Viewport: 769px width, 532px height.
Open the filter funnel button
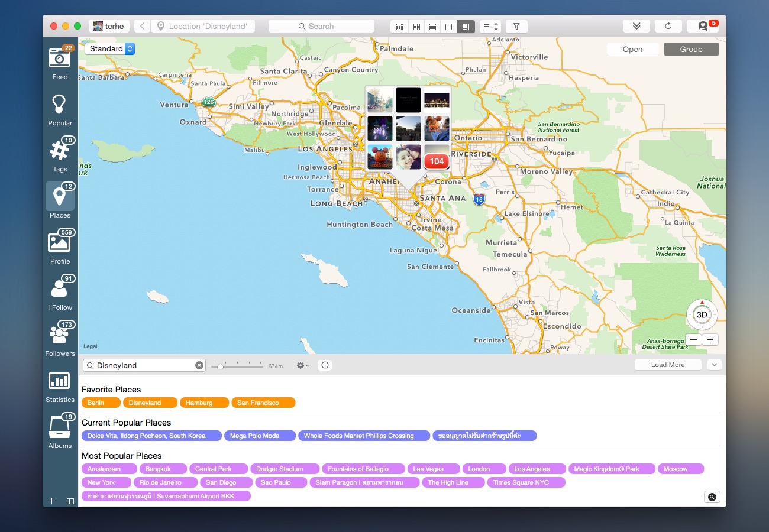click(x=516, y=27)
